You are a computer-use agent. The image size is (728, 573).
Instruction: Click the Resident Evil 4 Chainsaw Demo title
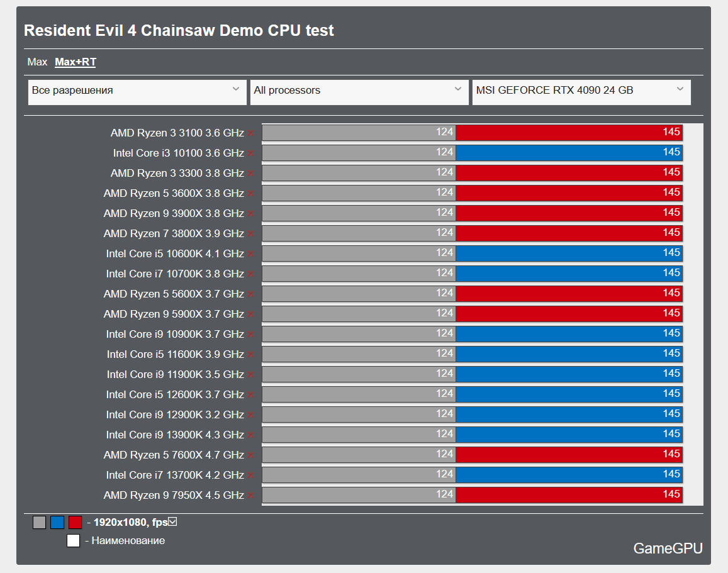[x=179, y=31]
